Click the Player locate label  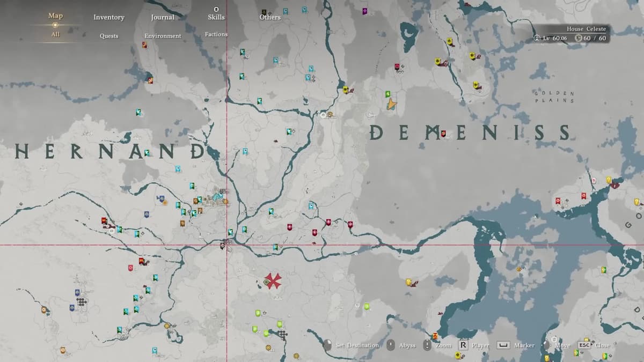click(x=480, y=345)
